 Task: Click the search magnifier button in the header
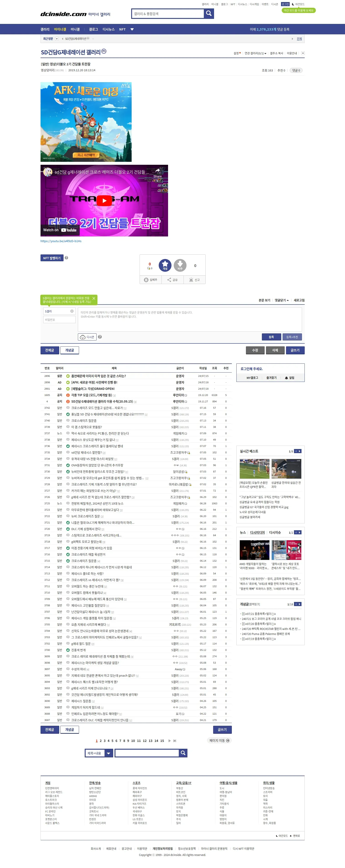click(x=209, y=13)
